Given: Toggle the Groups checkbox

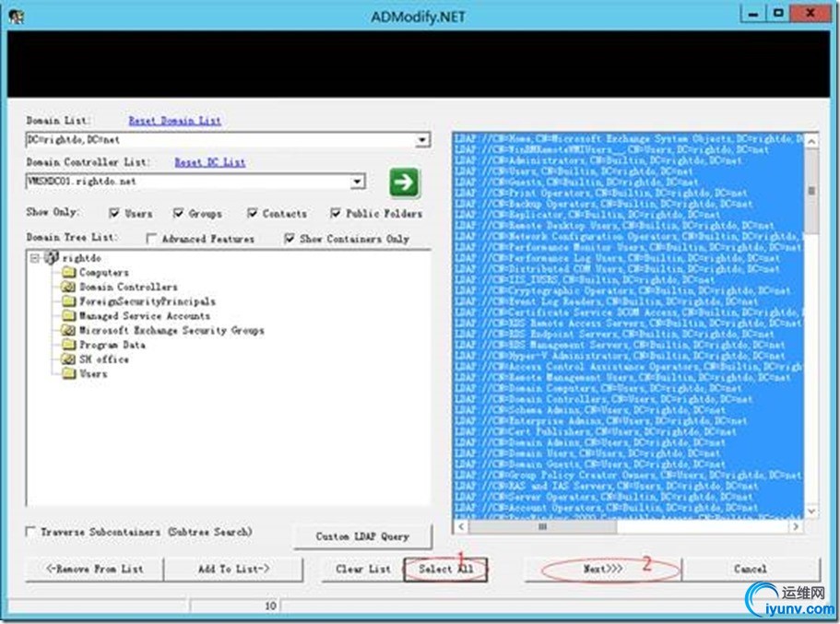Looking at the screenshot, I should point(178,213).
